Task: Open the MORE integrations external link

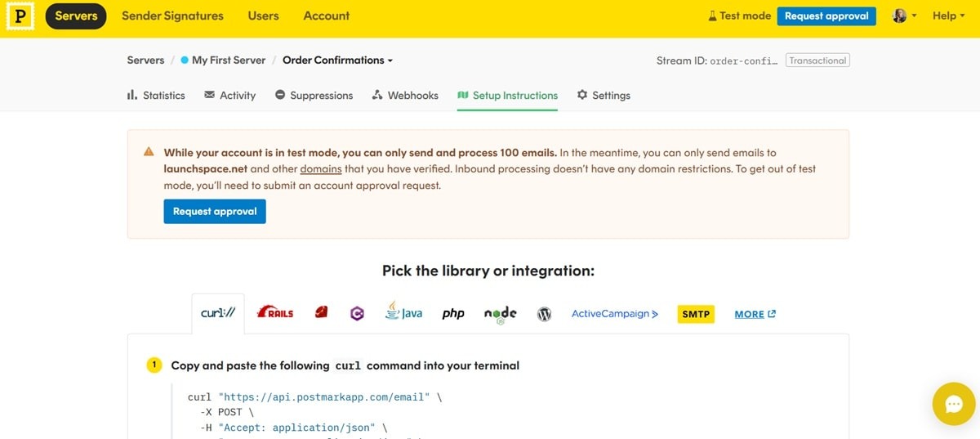Action: pyautogui.click(x=755, y=314)
